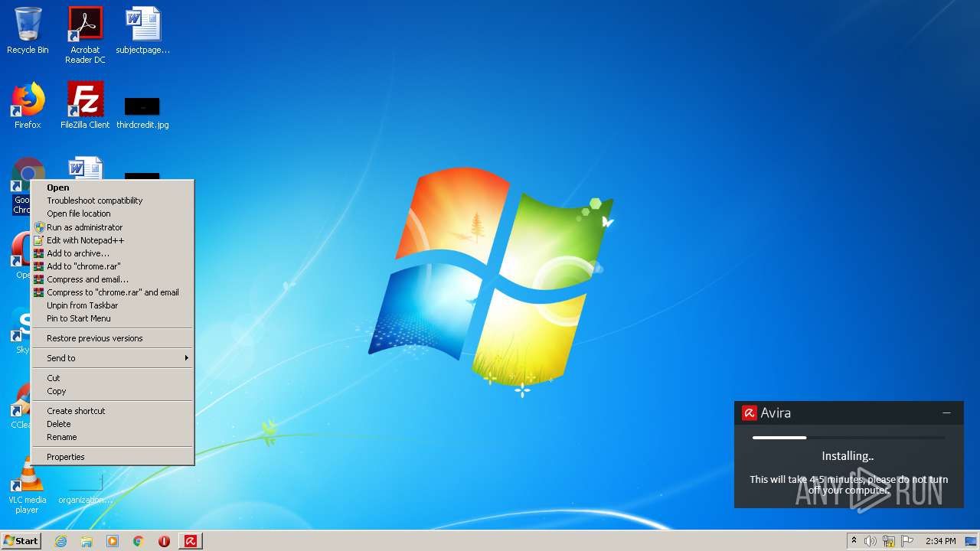
Task: Select Unpin from Taskbar
Action: click(113, 305)
